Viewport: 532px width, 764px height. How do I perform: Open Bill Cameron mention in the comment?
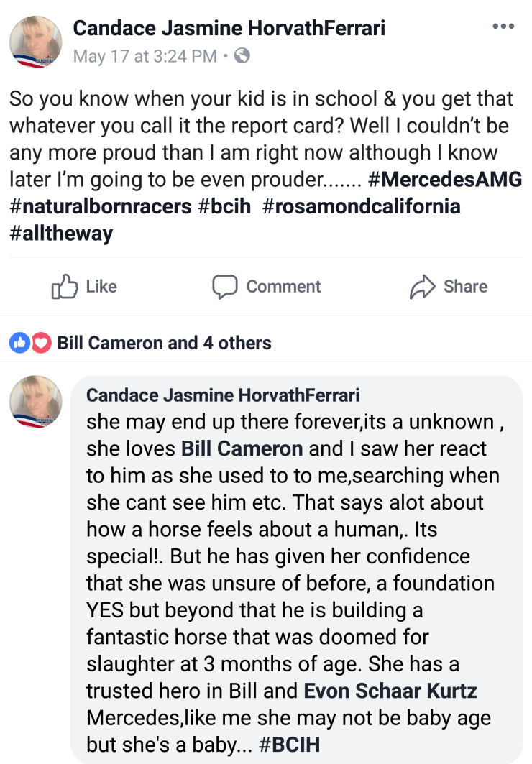click(242, 448)
